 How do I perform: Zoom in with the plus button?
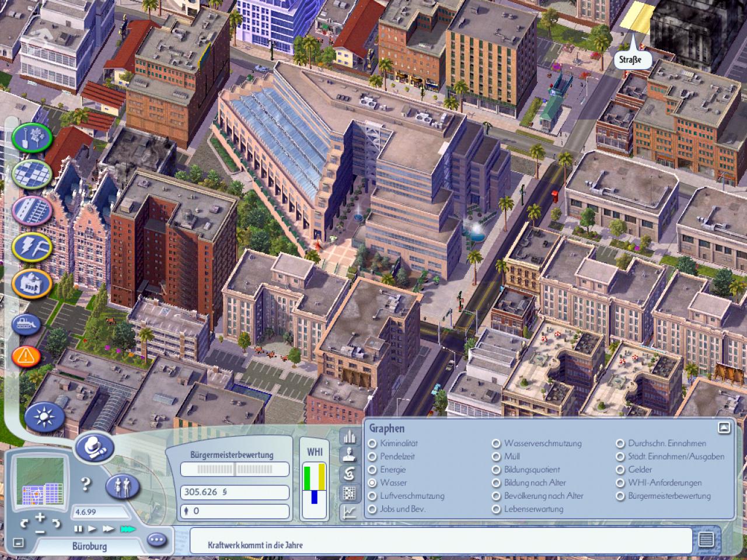pos(40,517)
